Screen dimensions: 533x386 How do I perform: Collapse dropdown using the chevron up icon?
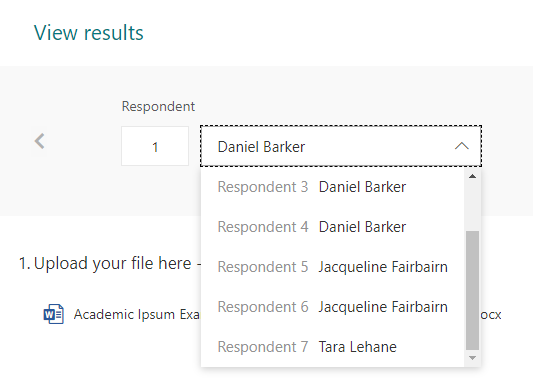462,146
